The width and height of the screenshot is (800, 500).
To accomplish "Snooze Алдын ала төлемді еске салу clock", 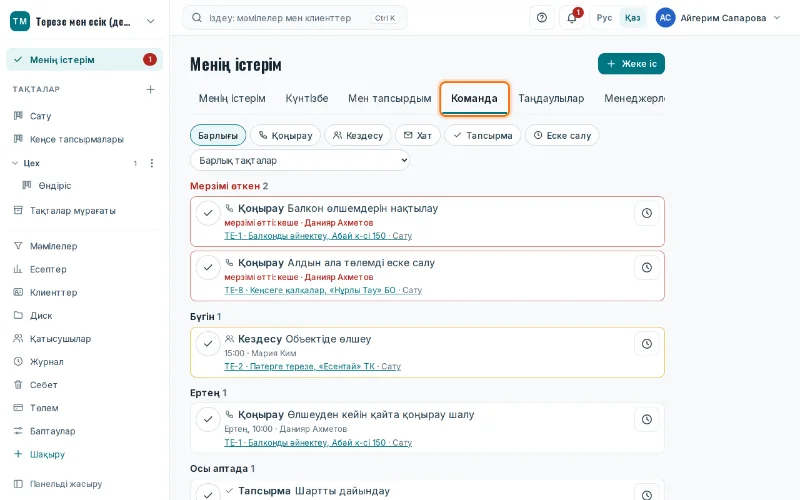I will [646, 267].
